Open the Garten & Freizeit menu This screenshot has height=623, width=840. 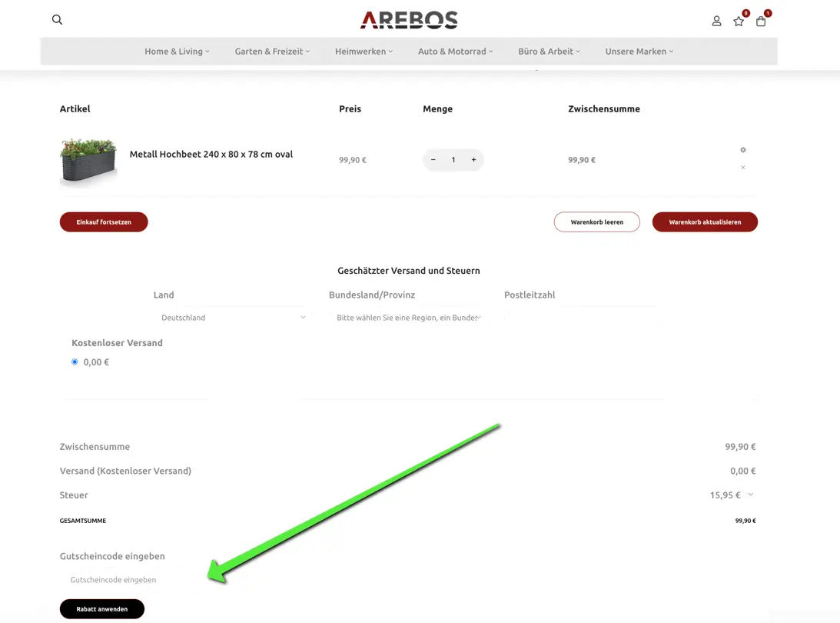273,51
